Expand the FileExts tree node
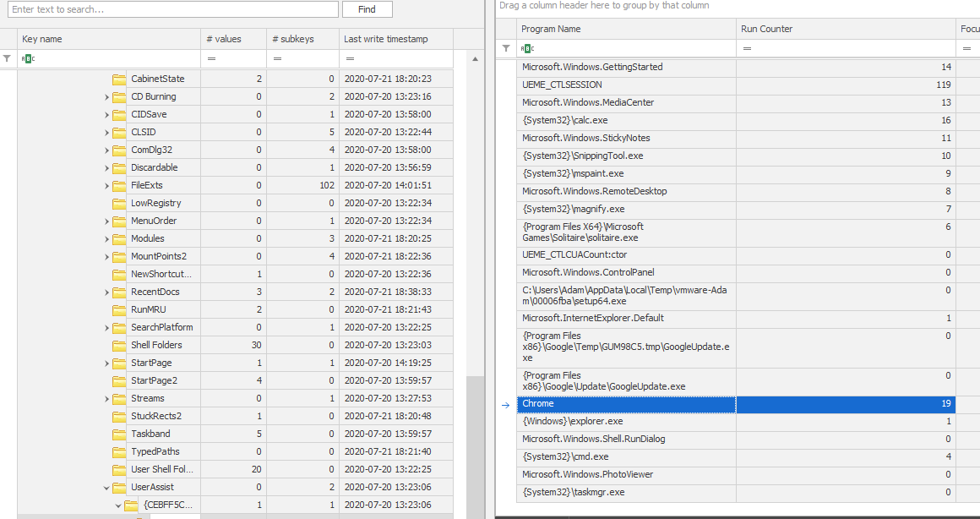The height and width of the screenshot is (519, 980). tap(107, 185)
